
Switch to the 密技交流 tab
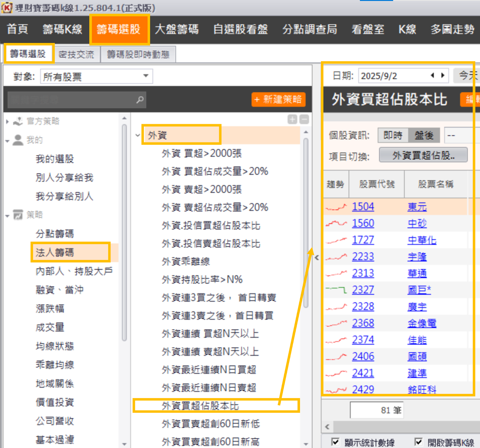(x=76, y=54)
